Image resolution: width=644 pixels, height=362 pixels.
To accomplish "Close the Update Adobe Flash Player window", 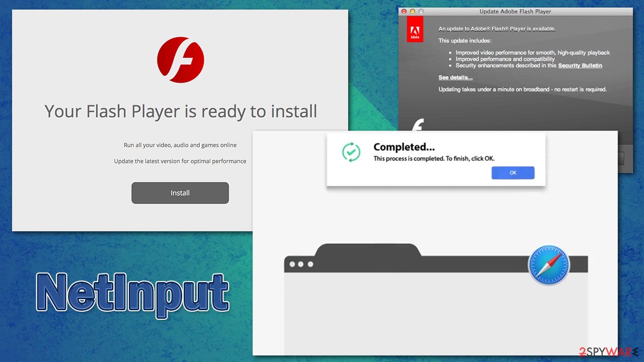I will 404,11.
